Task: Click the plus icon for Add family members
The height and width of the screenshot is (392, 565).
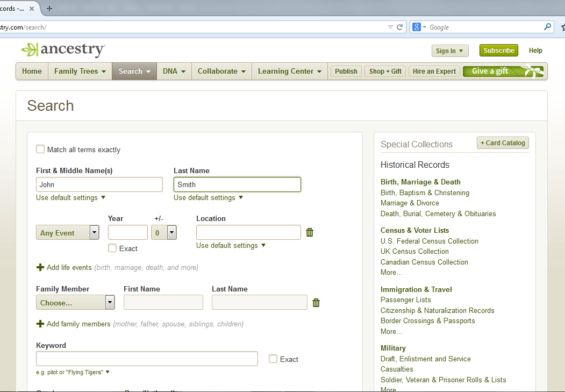Action: pyautogui.click(x=40, y=324)
